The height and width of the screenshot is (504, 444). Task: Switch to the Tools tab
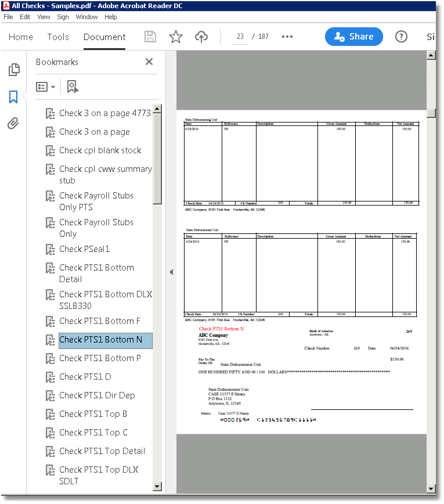pyautogui.click(x=58, y=37)
